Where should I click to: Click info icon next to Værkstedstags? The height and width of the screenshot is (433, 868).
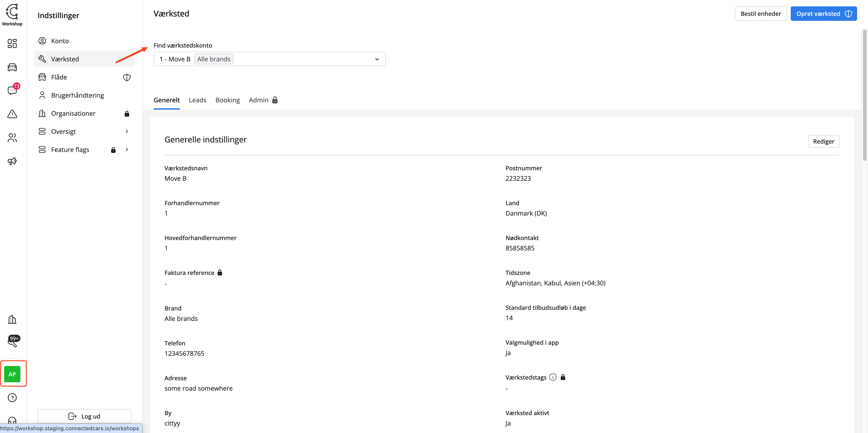pos(553,377)
